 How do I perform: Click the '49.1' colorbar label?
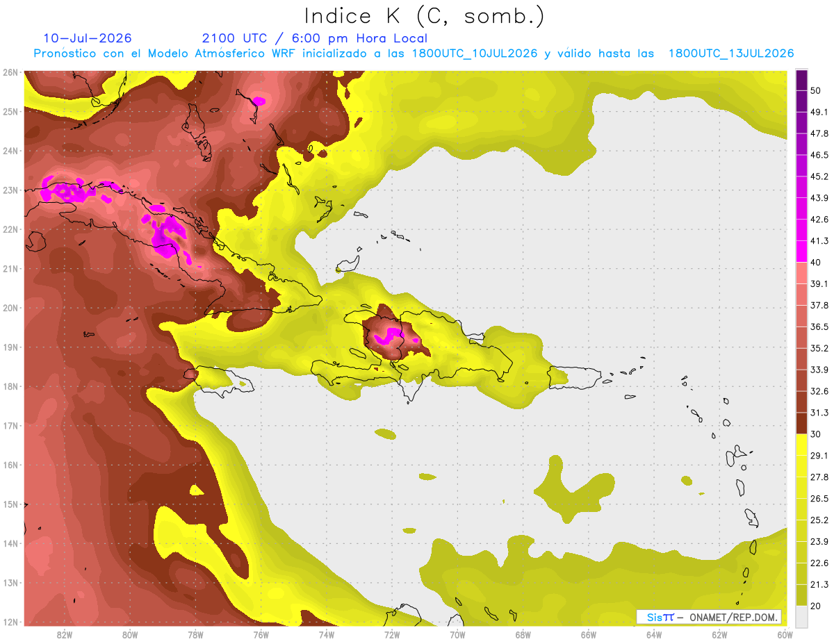click(x=819, y=112)
